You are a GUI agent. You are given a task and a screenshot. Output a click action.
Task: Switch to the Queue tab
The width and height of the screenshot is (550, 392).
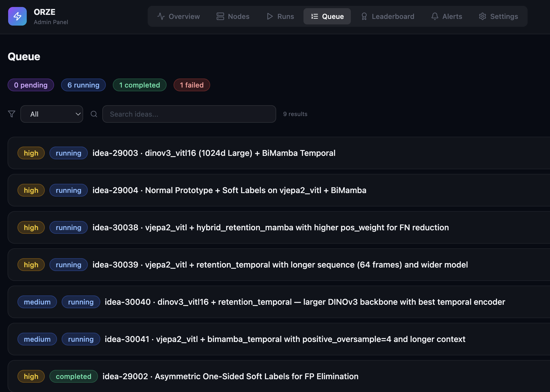pos(327,16)
